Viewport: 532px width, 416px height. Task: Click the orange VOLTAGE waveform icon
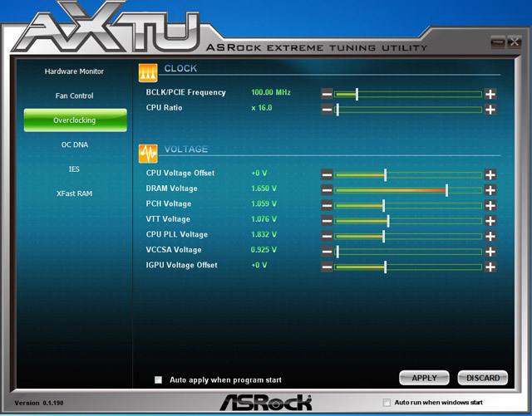148,154
